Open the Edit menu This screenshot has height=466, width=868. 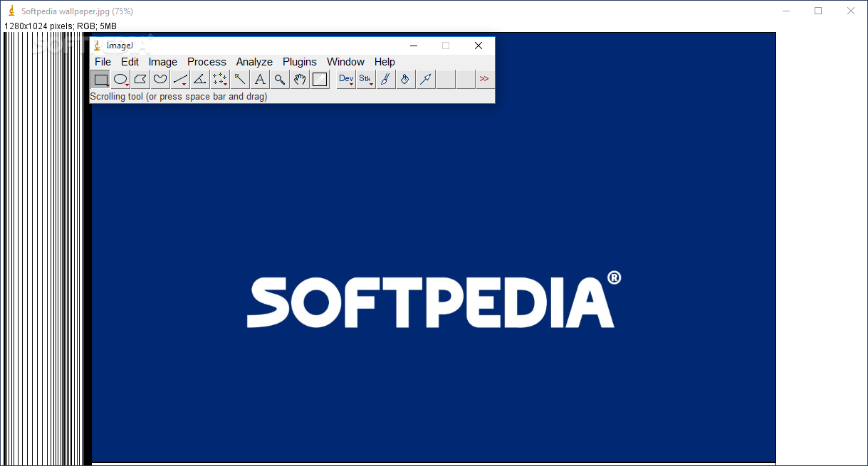pyautogui.click(x=130, y=62)
